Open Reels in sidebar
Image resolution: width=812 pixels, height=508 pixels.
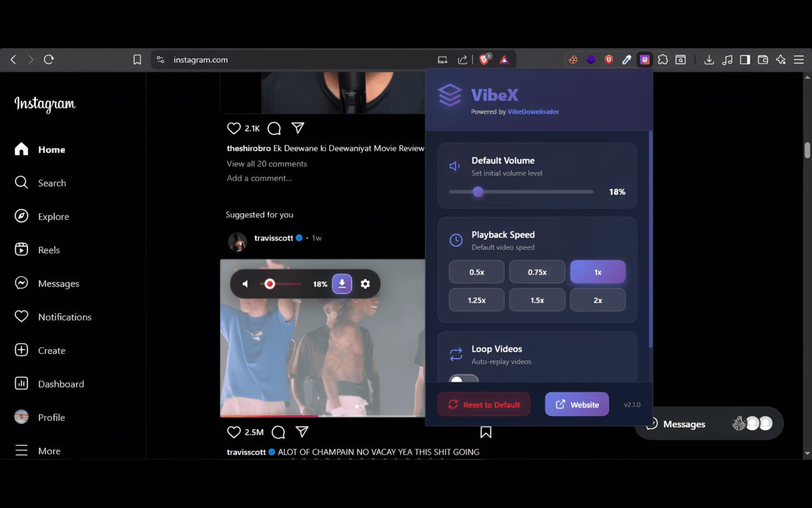[37, 250]
